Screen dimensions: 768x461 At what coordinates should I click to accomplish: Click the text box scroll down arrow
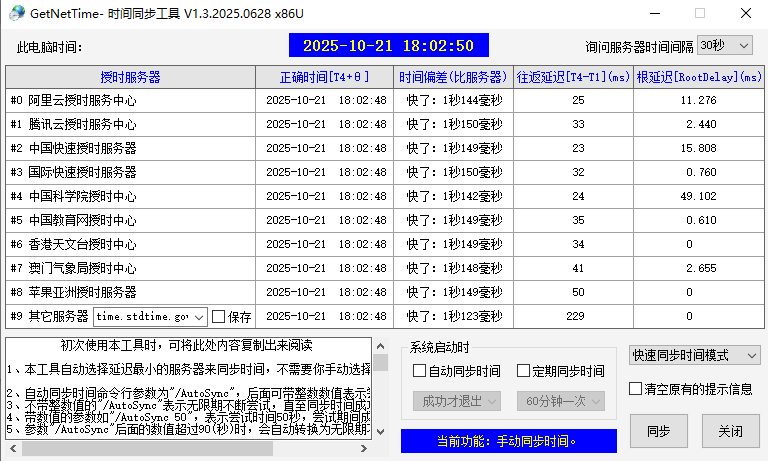(x=381, y=432)
